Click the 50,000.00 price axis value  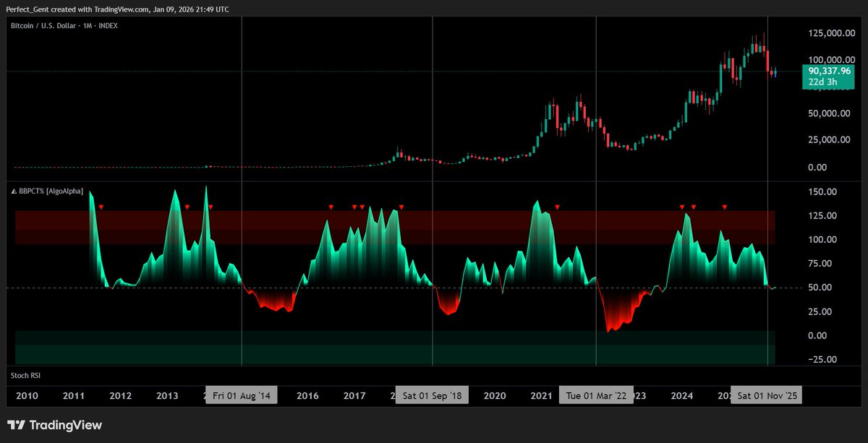[x=829, y=113]
